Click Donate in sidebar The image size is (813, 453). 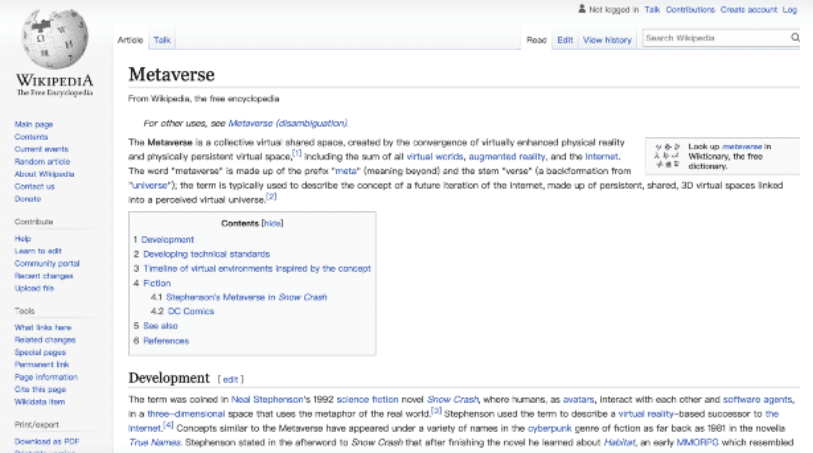pyautogui.click(x=27, y=199)
